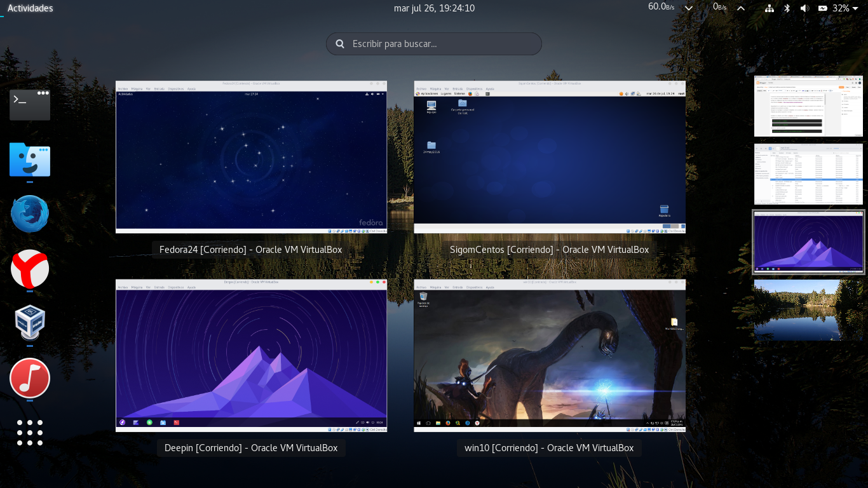
Task: Launch the blue Firefox browser from dock
Action: [x=30, y=214]
